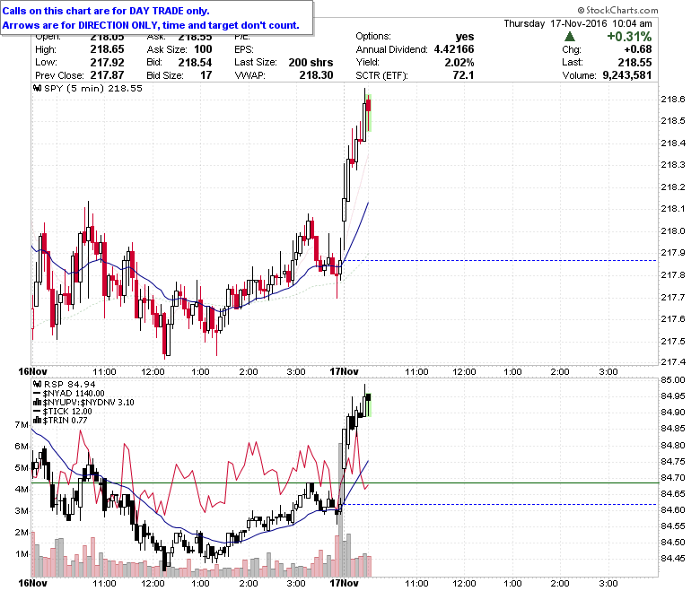Screen dimensions: 700x591
Task: Click the $NYAD 1140.00 legend entry
Action: pyautogui.click(x=70, y=394)
